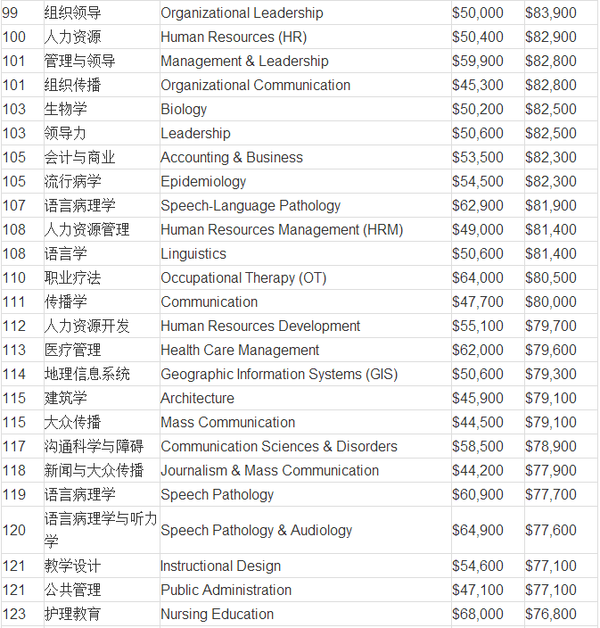Click the Organizational Leadership cell

241,13
